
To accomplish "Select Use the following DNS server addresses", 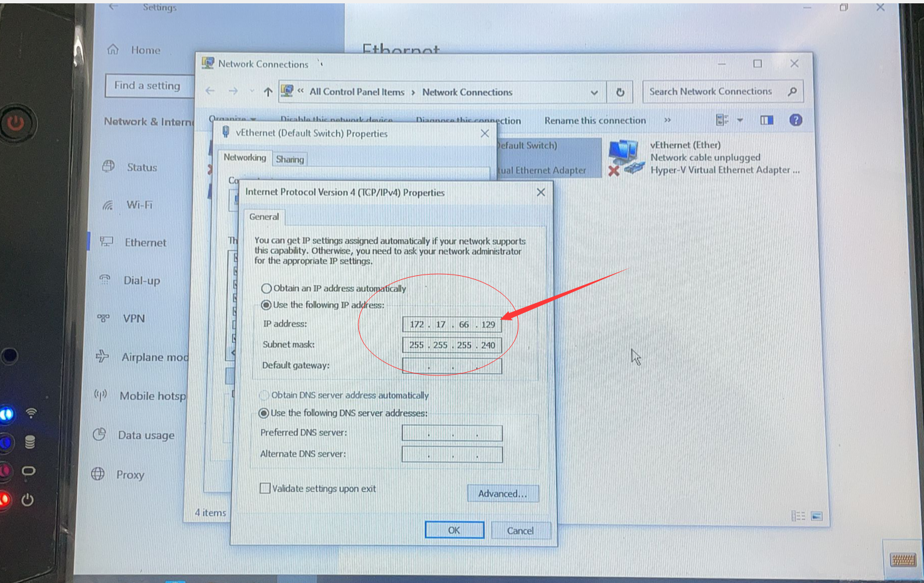I will pyautogui.click(x=264, y=413).
